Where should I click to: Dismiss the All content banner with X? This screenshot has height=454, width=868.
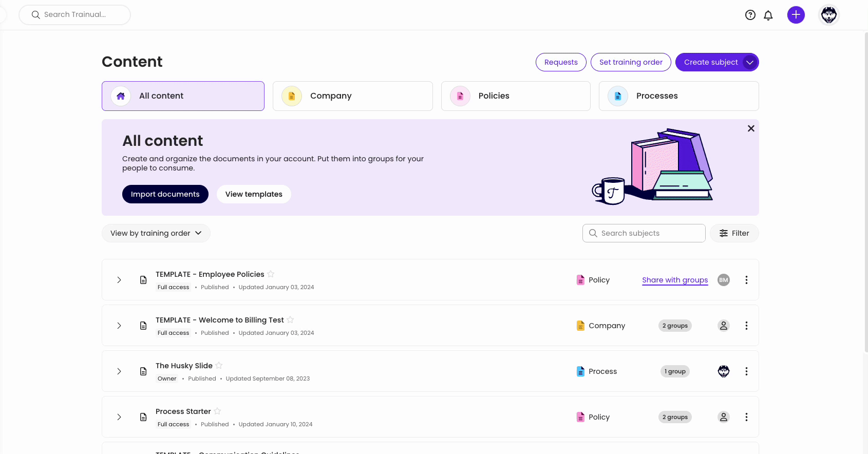coord(751,128)
